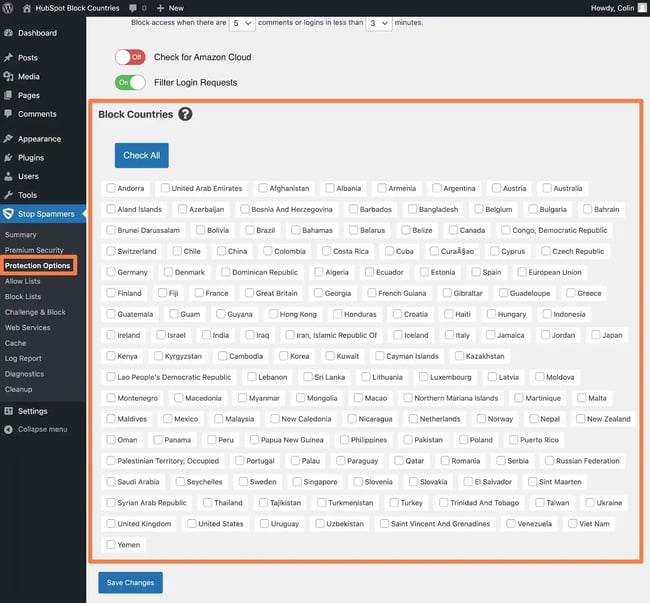Check the Congo, Democratic Republic checkbox
This screenshot has height=603, width=650.
(x=506, y=230)
